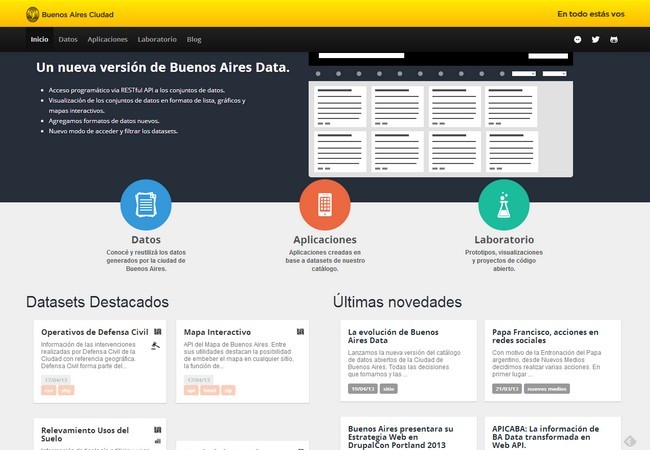Click the 21/03/13 date badge
Image resolution: width=650 pixels, height=450 pixels.
click(x=507, y=389)
